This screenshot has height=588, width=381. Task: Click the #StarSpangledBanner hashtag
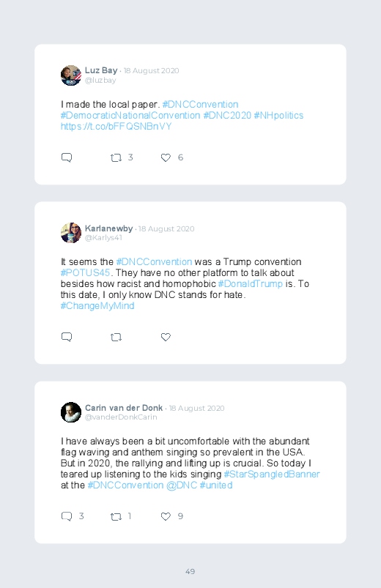click(272, 475)
